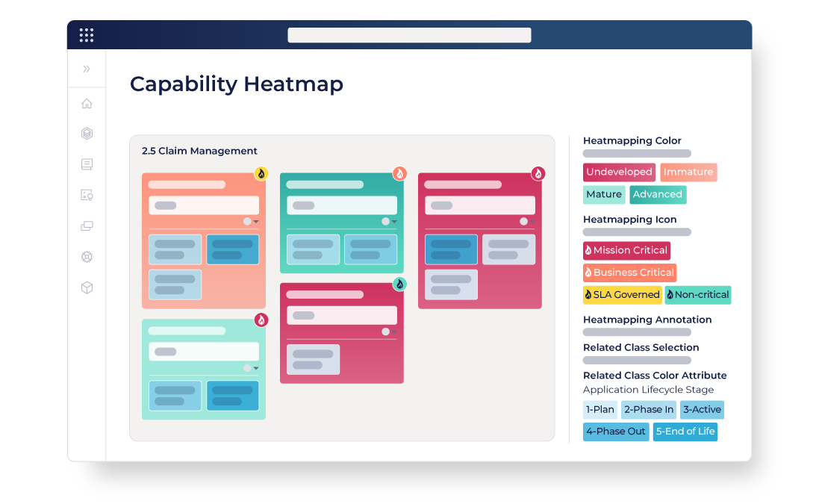The image size is (819, 504).
Task: Click the single grey tile in middle crimson card
Action: 314,359
